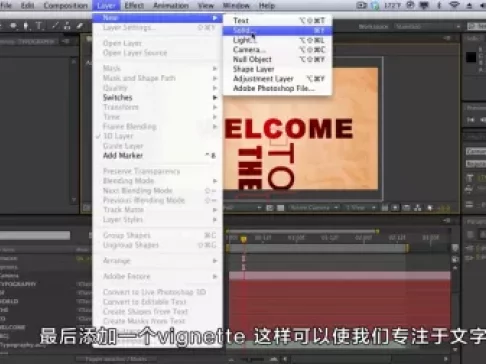Open the 1 View layout dropdown
This screenshot has width=486, height=364.
(359, 208)
